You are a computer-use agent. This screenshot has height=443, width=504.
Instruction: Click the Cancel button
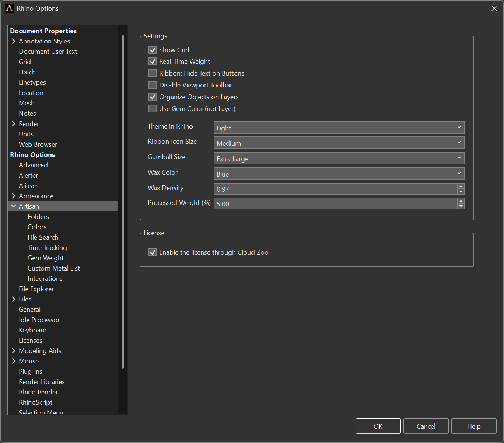point(426,426)
